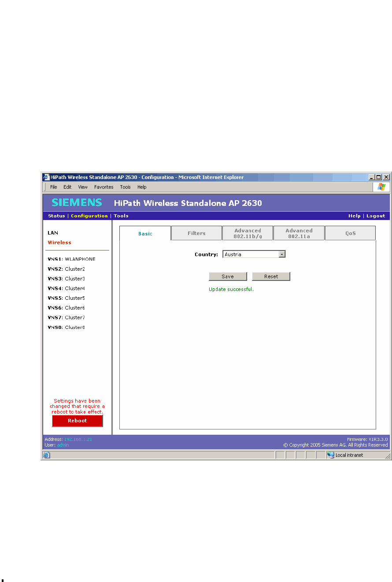Click the SIEMENS logo
The height and width of the screenshot is (582, 392).
point(77,203)
